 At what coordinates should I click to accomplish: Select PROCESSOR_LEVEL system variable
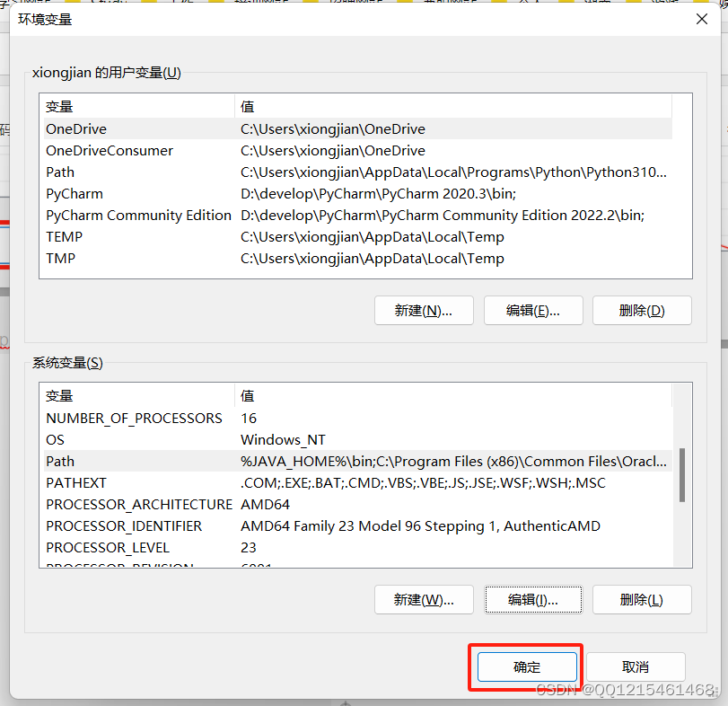[x=358, y=548]
